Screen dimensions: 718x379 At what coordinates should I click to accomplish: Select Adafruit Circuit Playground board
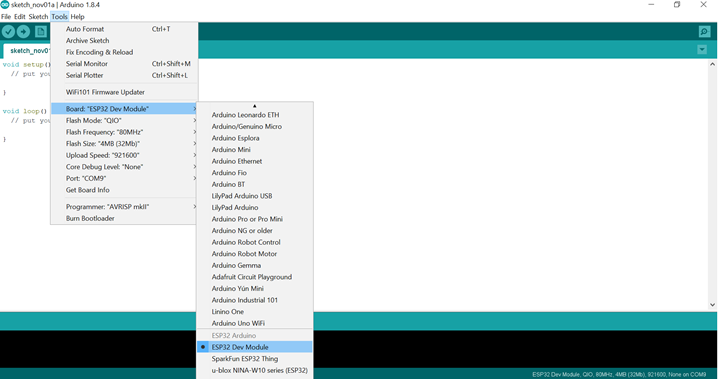coord(255,277)
